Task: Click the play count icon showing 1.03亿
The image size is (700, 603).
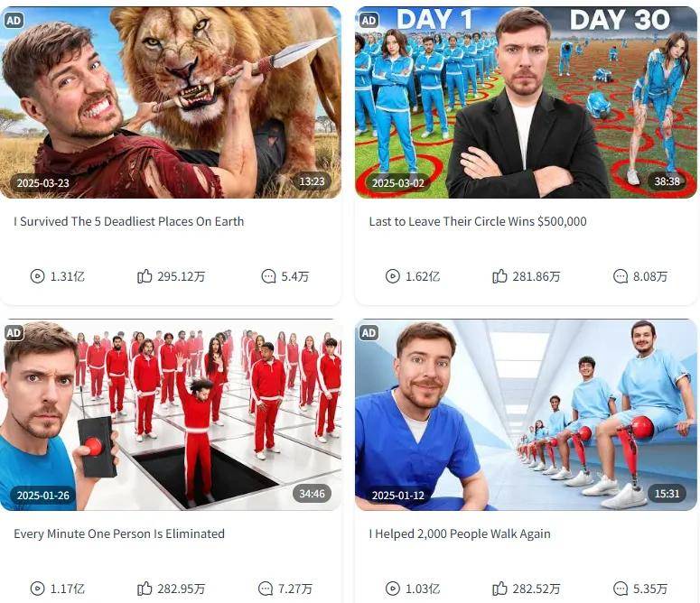Action: 393,589
